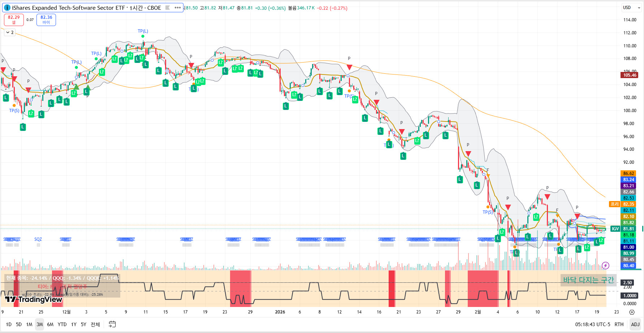Open the chart settings hexagon icon
The height and width of the screenshot is (333, 644).
click(632, 312)
